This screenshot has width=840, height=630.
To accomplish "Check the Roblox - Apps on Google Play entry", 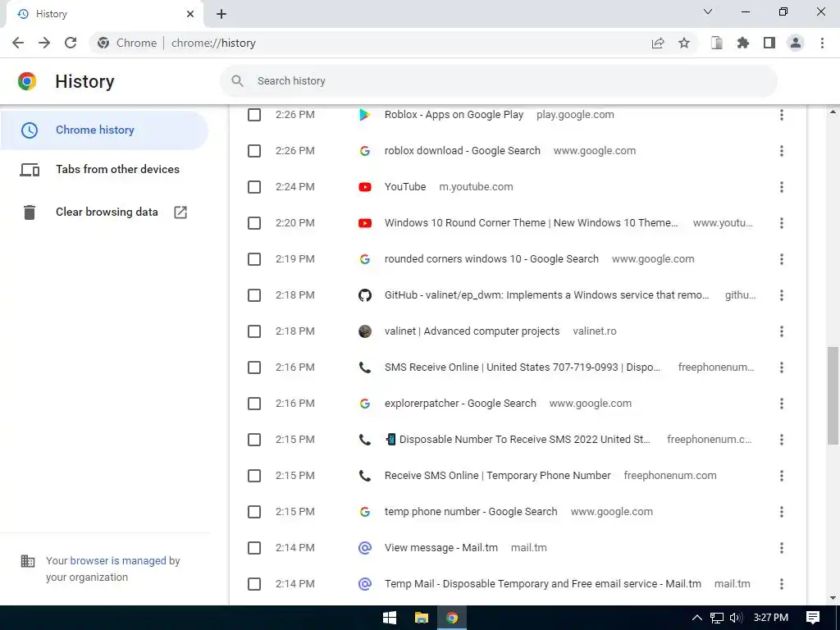I will tap(254, 115).
